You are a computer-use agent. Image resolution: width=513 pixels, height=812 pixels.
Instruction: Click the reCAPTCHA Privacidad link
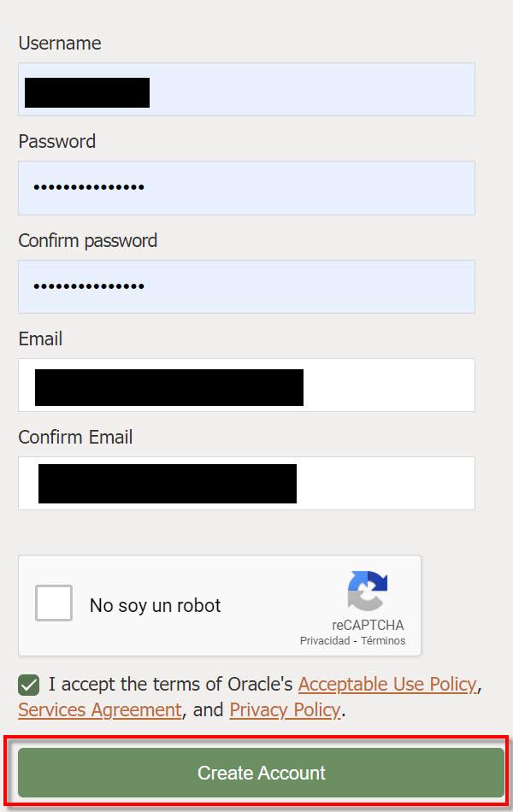(x=324, y=641)
